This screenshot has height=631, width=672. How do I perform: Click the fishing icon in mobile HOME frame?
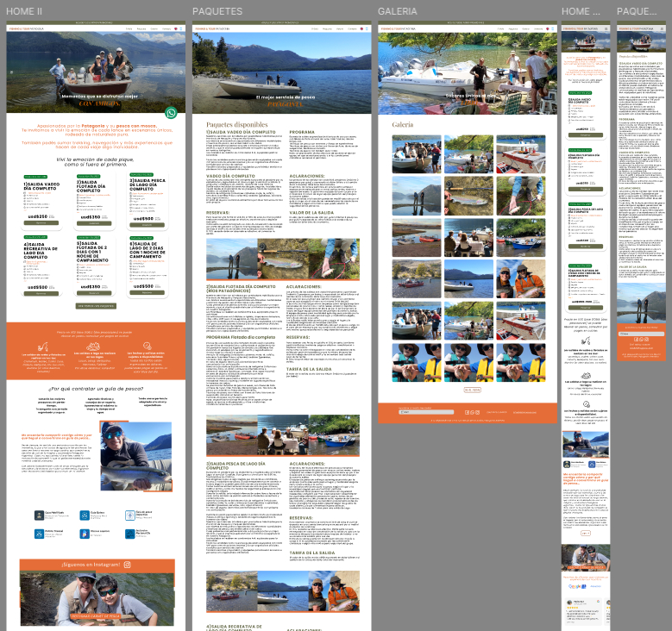pos(586,341)
